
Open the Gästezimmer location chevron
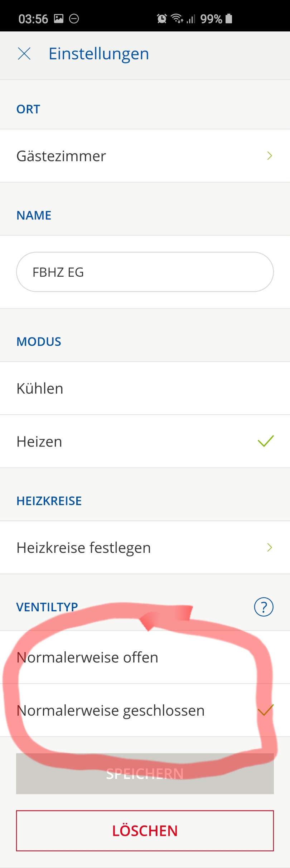pos(270,156)
